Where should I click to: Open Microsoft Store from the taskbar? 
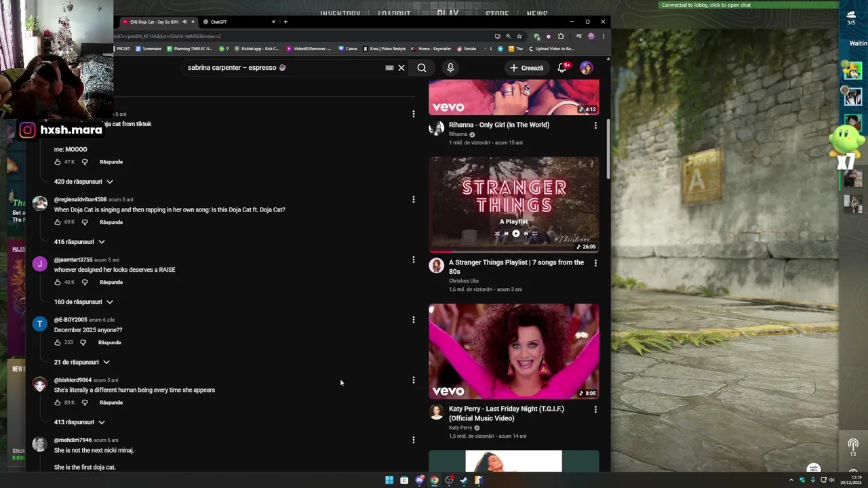click(404, 480)
